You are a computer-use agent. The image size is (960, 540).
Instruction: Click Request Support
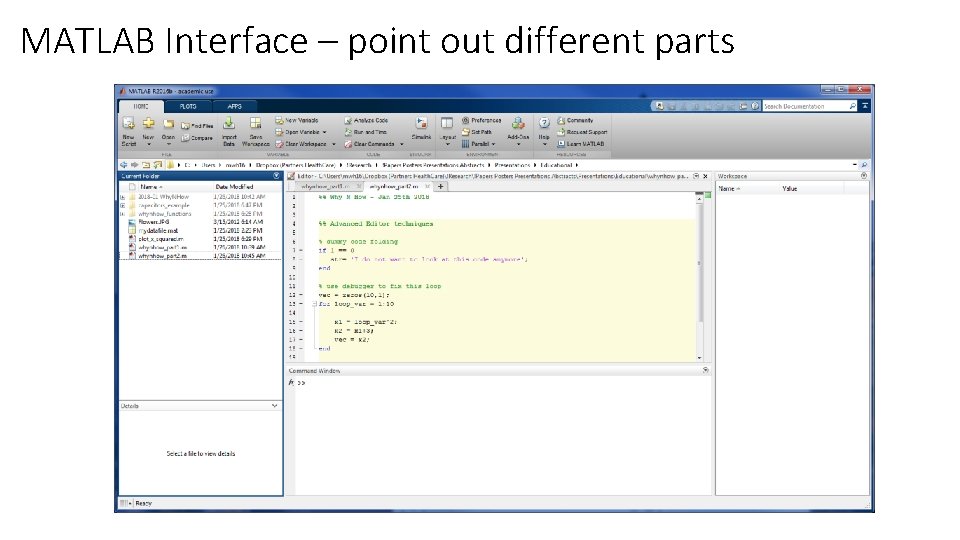pos(582,132)
